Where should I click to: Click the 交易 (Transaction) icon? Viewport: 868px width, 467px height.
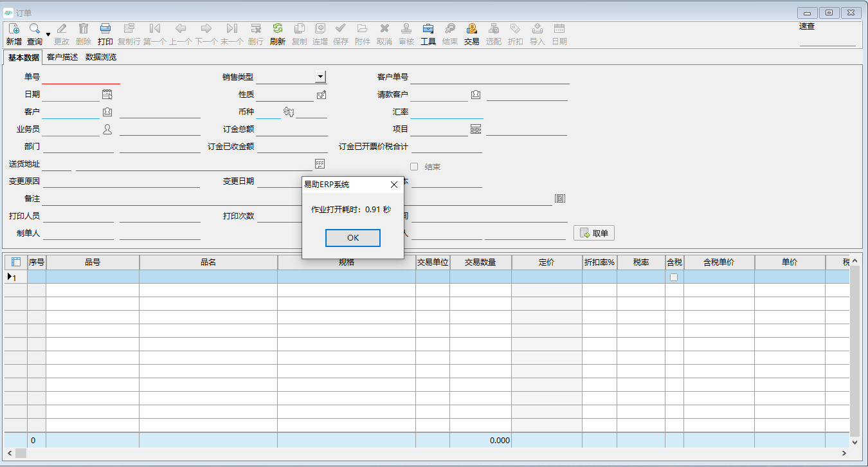(472, 28)
